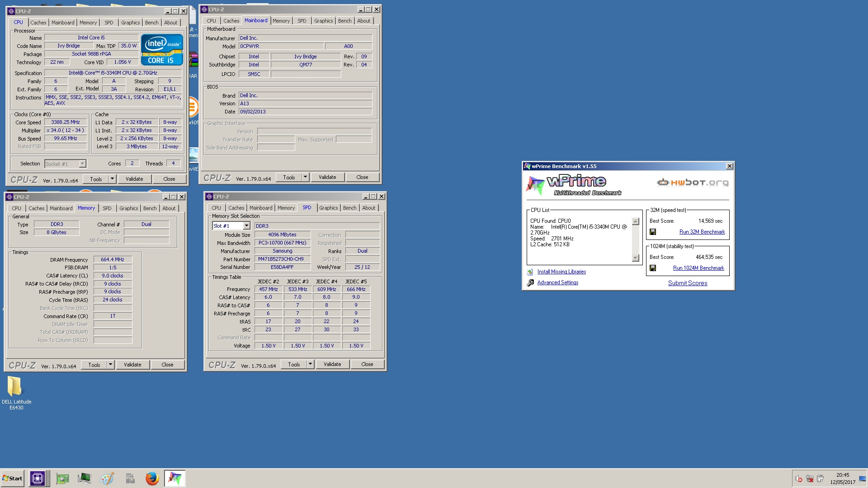Click the muted volume tray icon
The width and height of the screenshot is (868, 488).
tap(799, 479)
